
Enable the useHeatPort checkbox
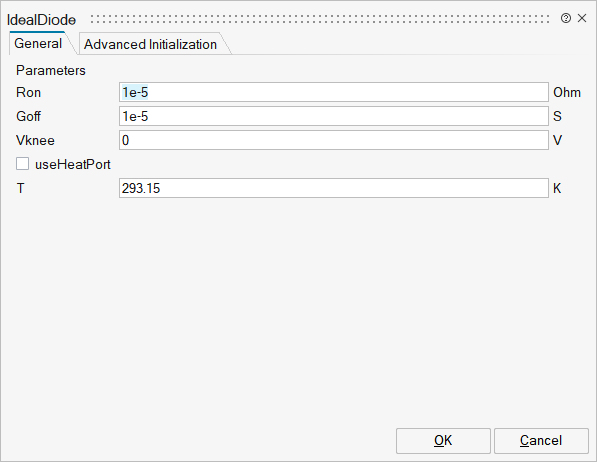coord(22,164)
